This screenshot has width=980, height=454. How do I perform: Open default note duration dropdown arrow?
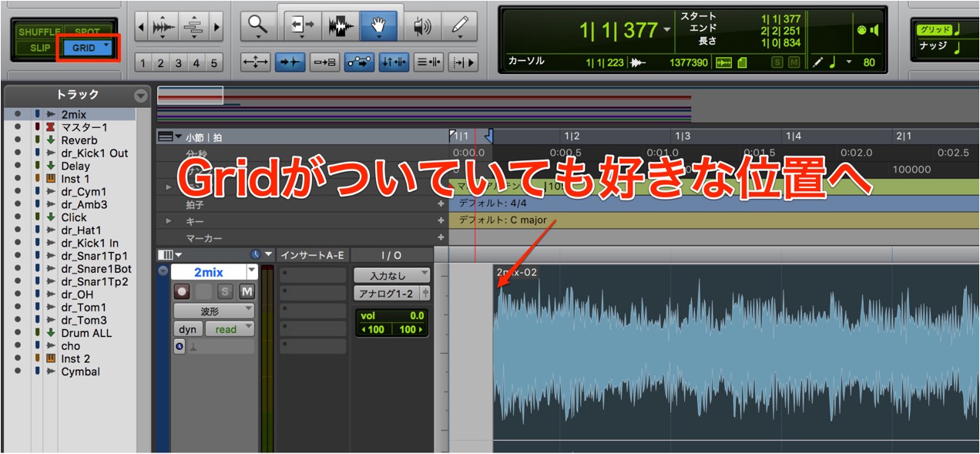[x=849, y=62]
